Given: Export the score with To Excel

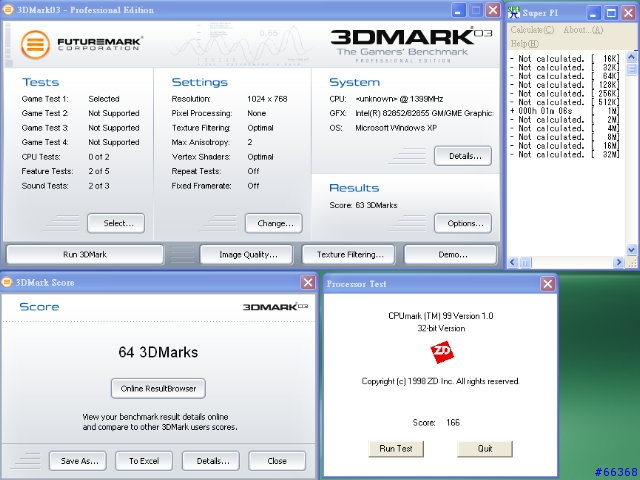Looking at the screenshot, I should 144,461.
